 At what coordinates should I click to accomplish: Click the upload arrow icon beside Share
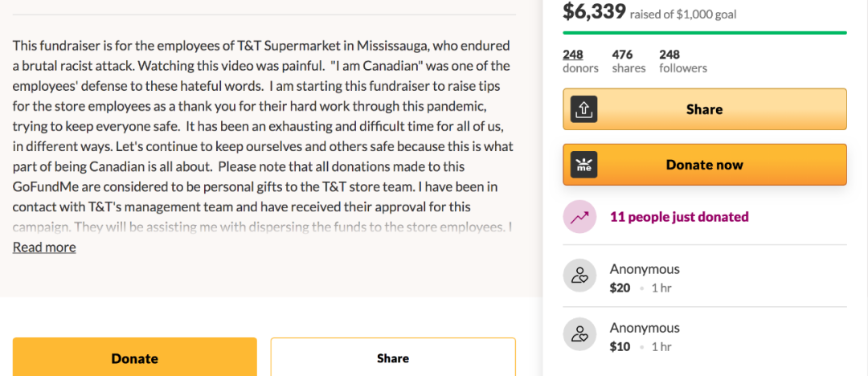584,109
